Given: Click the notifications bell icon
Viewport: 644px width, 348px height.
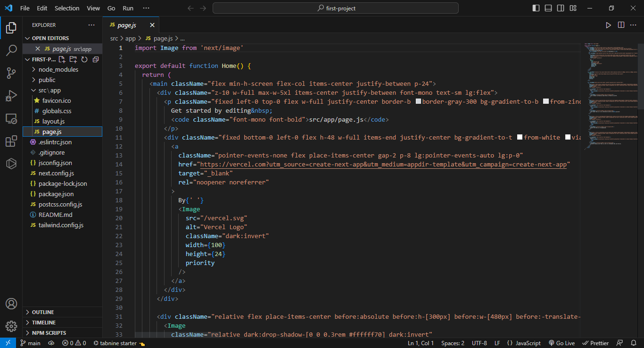Looking at the screenshot, I should point(634,343).
